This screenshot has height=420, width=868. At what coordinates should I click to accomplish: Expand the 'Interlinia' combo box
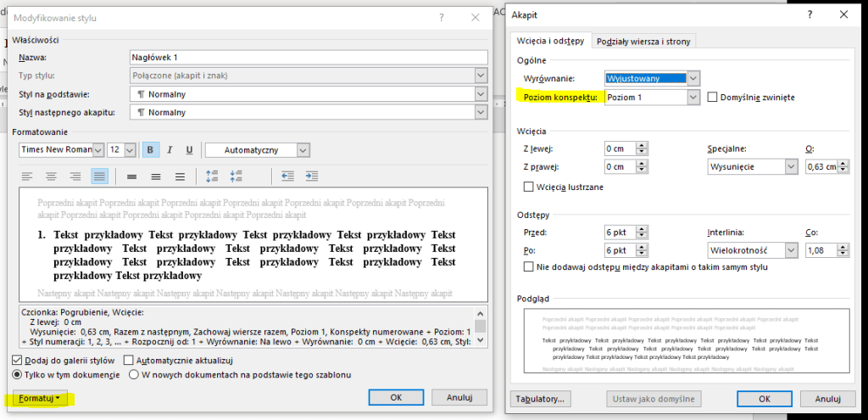[x=791, y=250]
